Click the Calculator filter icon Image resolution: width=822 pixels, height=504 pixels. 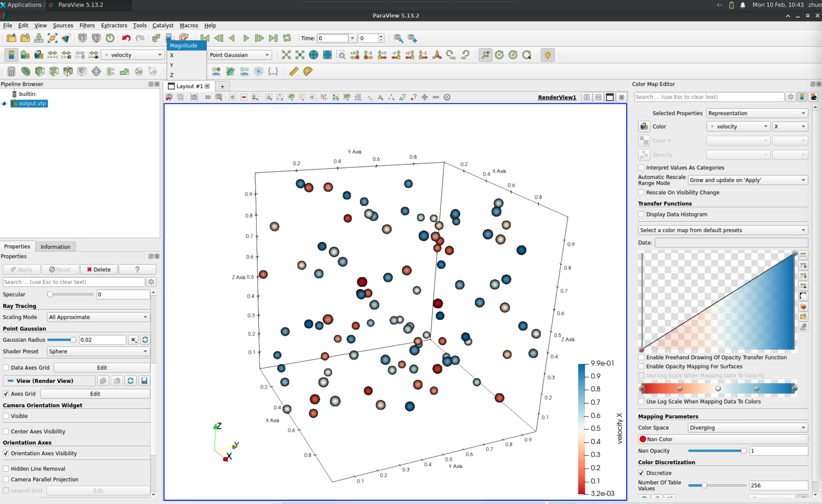pos(11,71)
